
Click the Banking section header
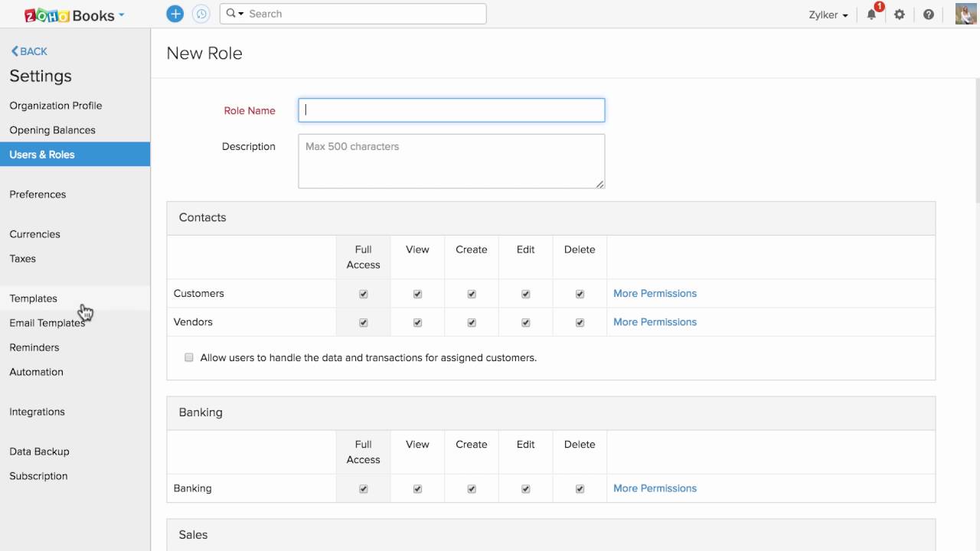coord(551,412)
